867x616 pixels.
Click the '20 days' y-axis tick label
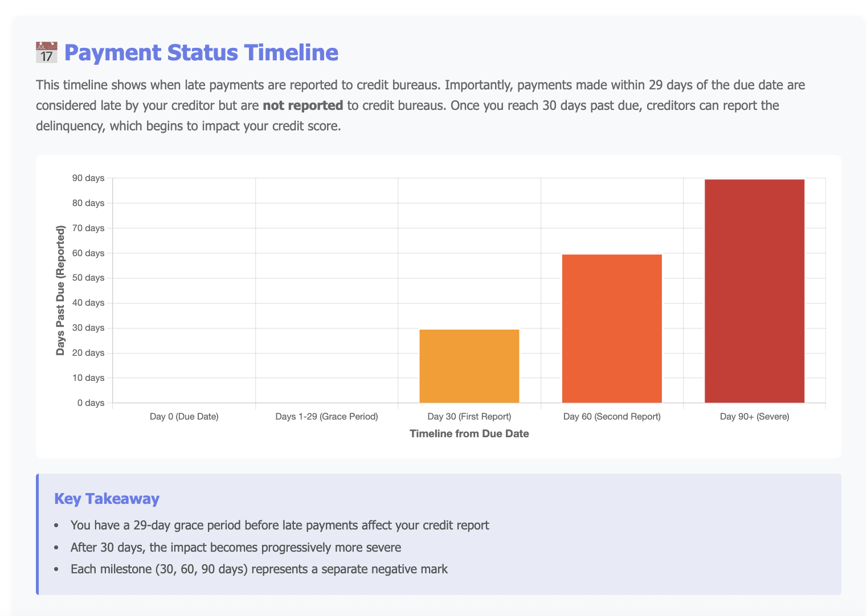88,353
